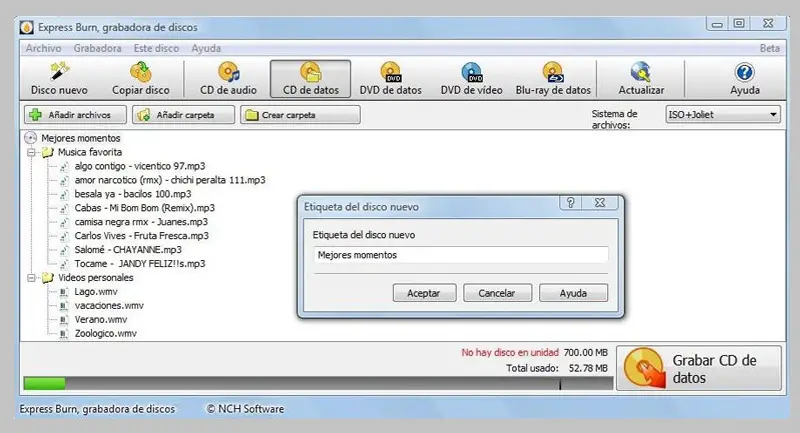Select Cabas - Mi Bom Bom (Remix).mp3
800x433 pixels.
[144, 208]
